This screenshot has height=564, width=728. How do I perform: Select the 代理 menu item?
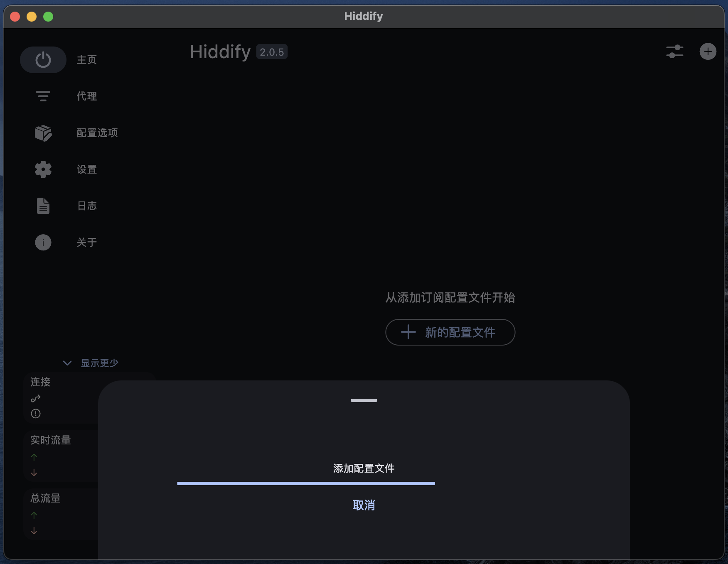tap(87, 96)
